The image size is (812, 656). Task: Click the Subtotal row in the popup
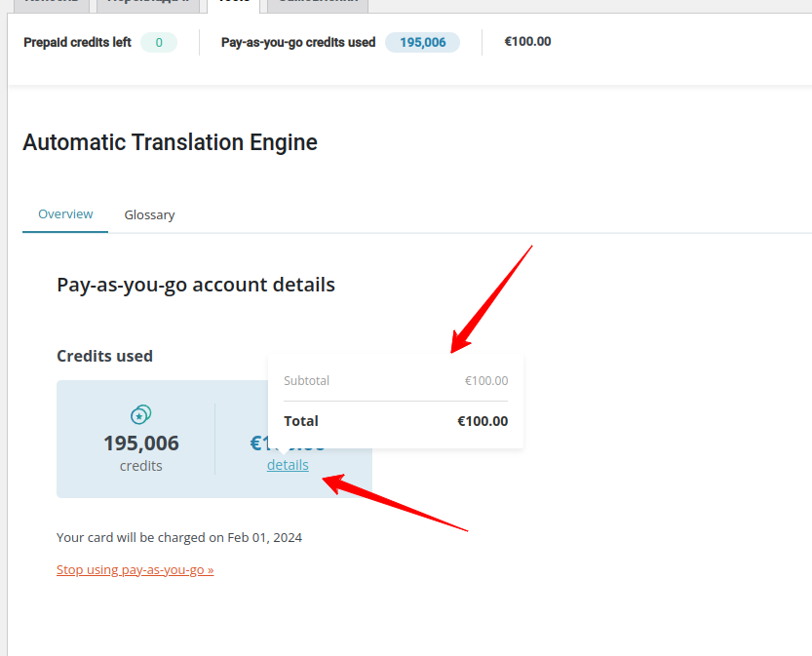(x=396, y=380)
